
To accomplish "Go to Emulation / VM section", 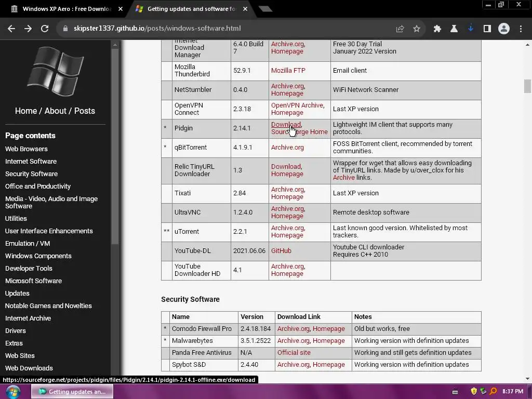I will pos(28,244).
